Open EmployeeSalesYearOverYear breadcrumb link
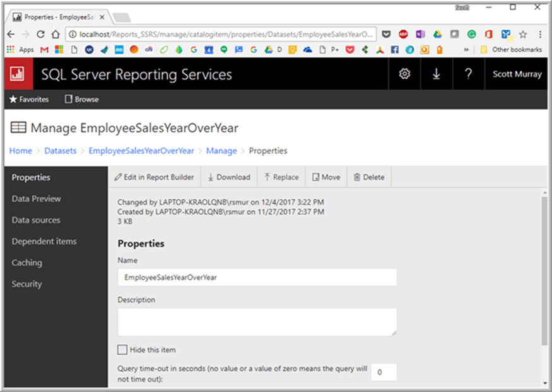This screenshot has width=552, height=392. coord(141,151)
